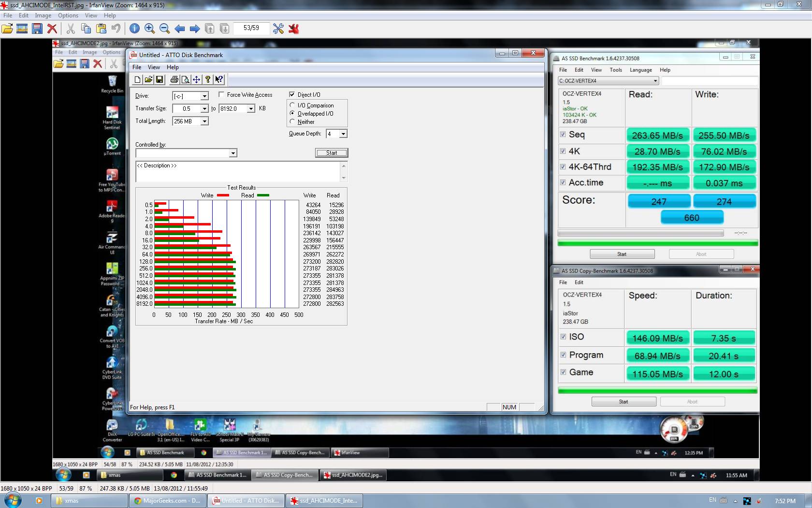Viewport: 812px width, 508px height.
Task: Open IrfanView Image menu
Action: 43,15
